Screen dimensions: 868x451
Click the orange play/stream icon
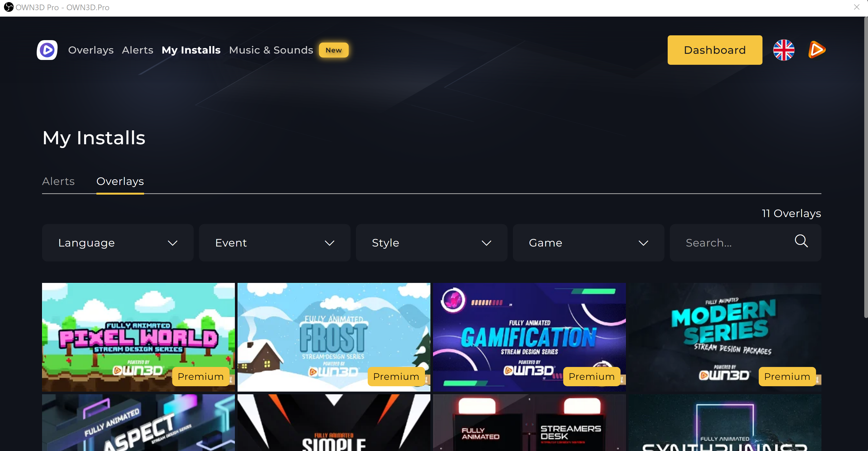pyautogui.click(x=816, y=50)
